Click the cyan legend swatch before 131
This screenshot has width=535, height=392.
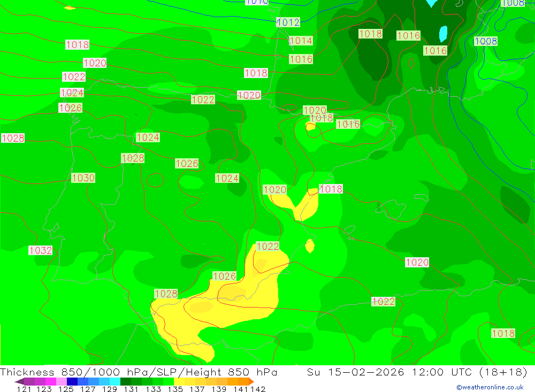pos(115,381)
